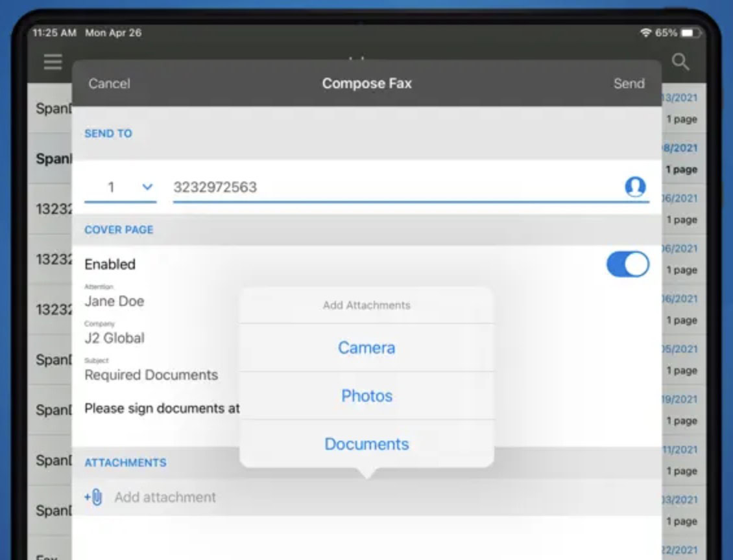This screenshot has width=733, height=560.
Task: Edit the Company field J2 Global
Action: click(x=115, y=338)
